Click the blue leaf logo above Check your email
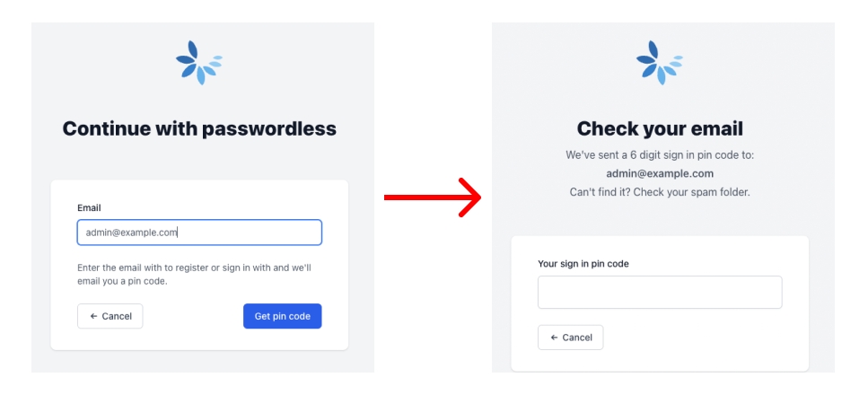868x395 pixels. [659, 63]
